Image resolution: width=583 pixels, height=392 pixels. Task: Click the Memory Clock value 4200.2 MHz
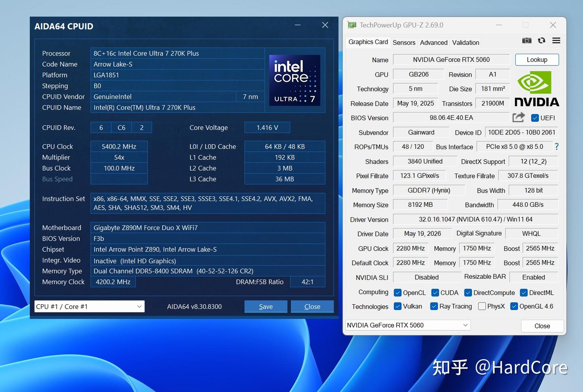113,282
